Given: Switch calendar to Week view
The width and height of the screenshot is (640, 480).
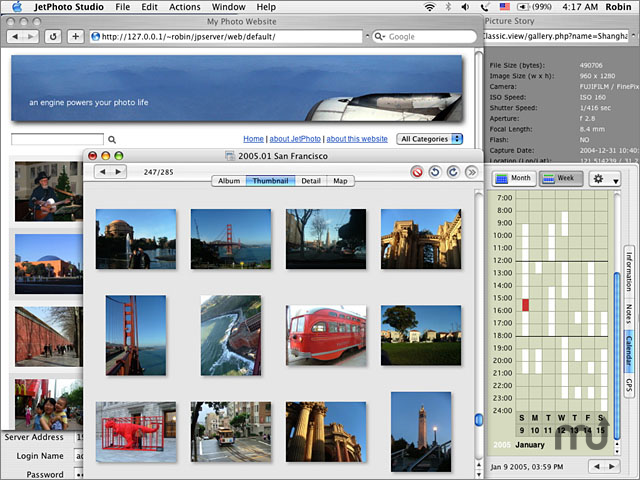Looking at the screenshot, I should tap(561, 178).
